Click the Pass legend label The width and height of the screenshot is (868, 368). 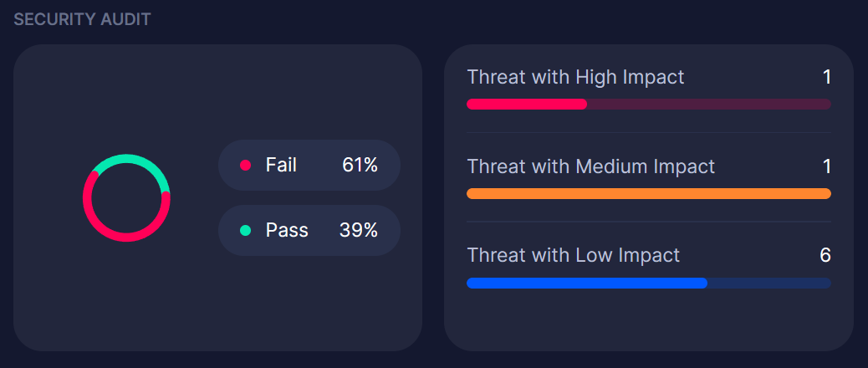(287, 231)
